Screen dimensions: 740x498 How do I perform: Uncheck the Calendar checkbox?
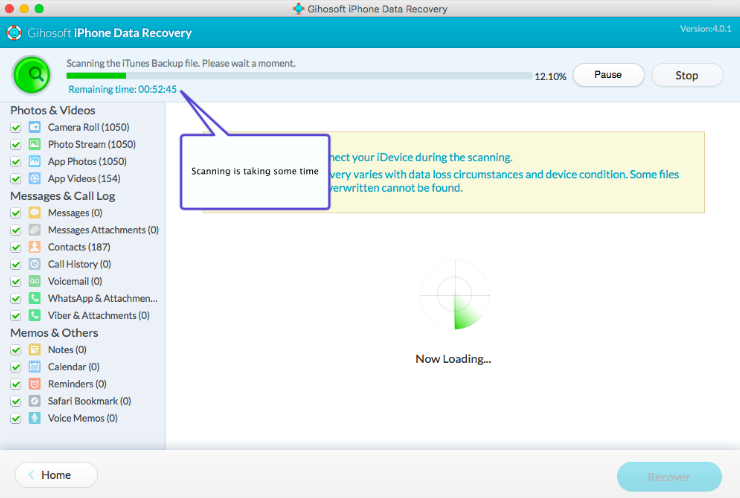[16, 367]
